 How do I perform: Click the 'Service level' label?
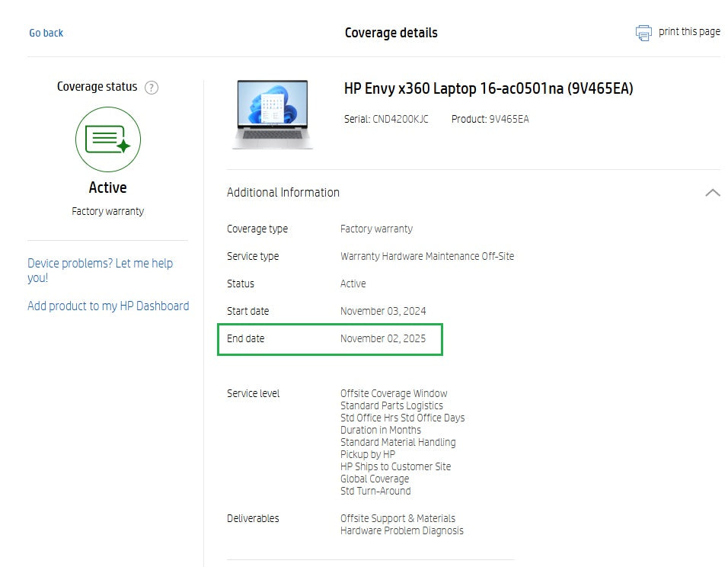pyautogui.click(x=253, y=393)
